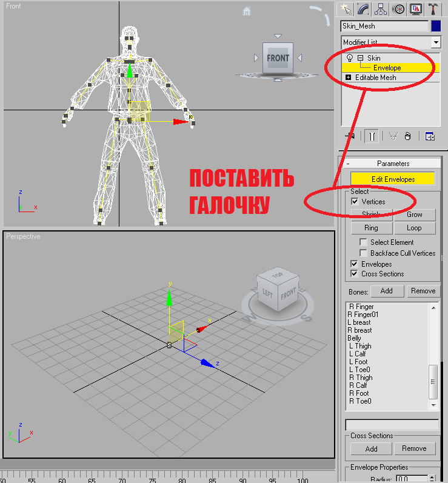The width and height of the screenshot is (448, 483).
Task: Expand the Editable Mesh entry
Action: pos(348,78)
